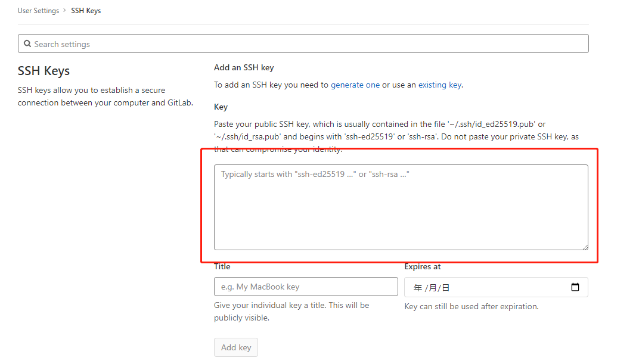
Task: Select the year segment of the date input
Action: coord(418,287)
